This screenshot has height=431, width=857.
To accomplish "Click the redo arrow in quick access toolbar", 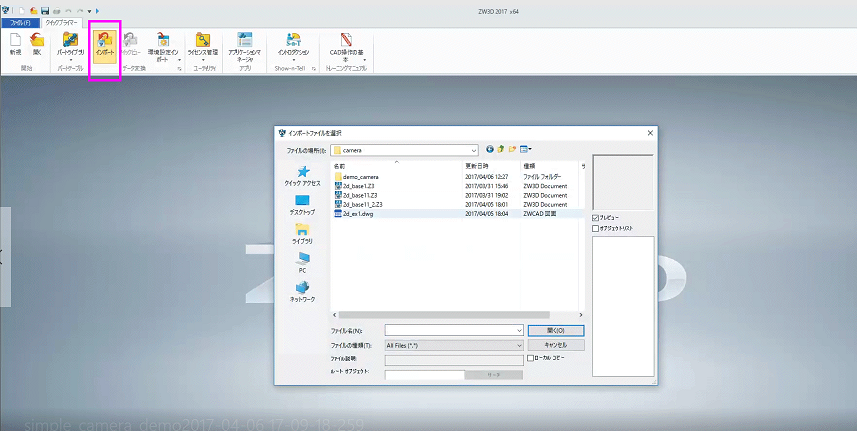I will (x=80, y=10).
